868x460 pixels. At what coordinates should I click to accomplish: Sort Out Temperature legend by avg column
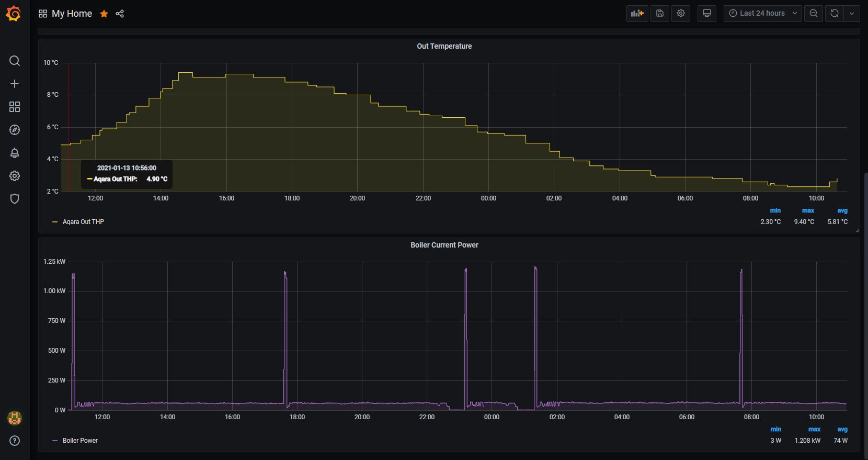842,210
